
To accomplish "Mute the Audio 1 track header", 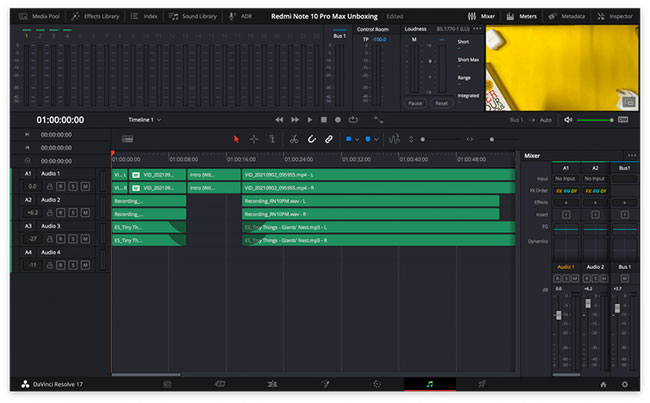I will [x=85, y=187].
